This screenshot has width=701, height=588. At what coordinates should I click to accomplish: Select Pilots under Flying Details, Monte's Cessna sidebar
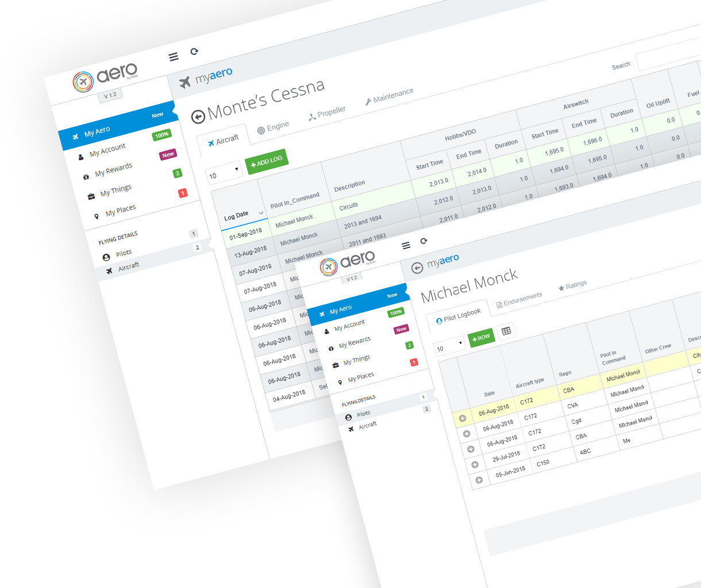tap(124, 253)
